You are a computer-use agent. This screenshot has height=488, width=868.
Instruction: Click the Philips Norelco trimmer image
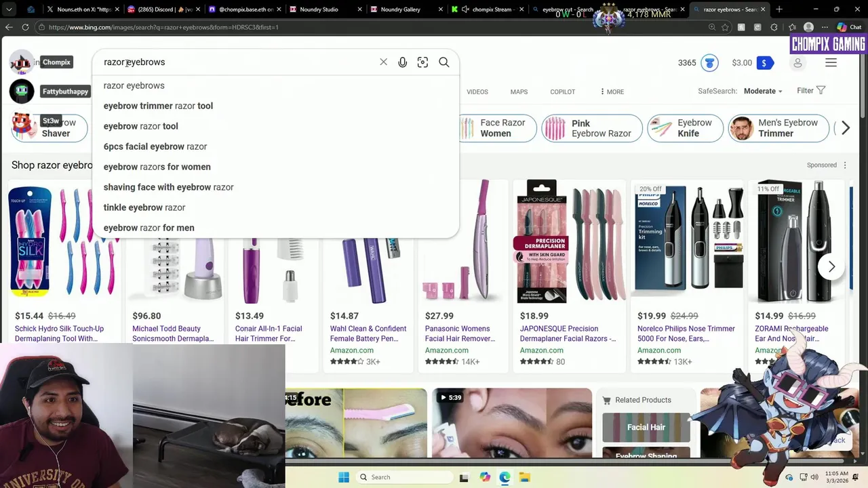687,241
